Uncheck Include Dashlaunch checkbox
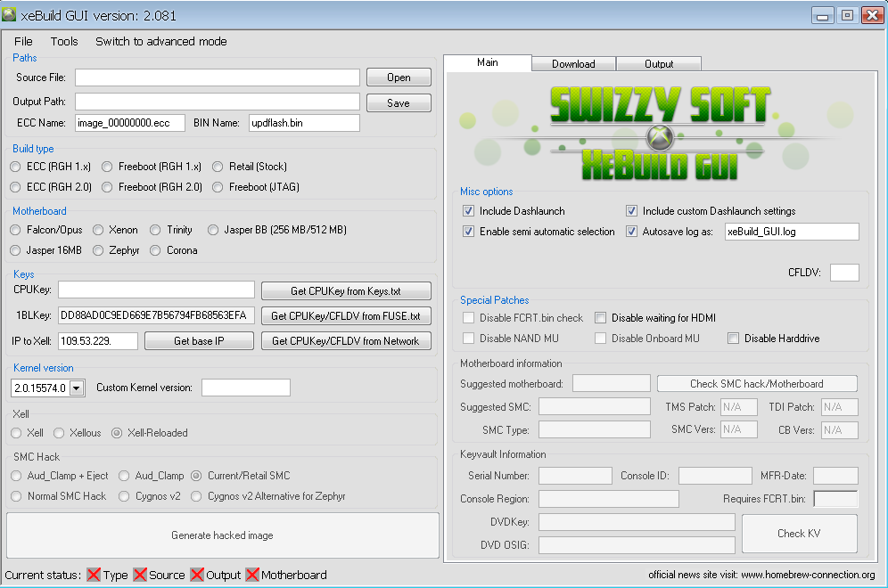 click(469, 211)
